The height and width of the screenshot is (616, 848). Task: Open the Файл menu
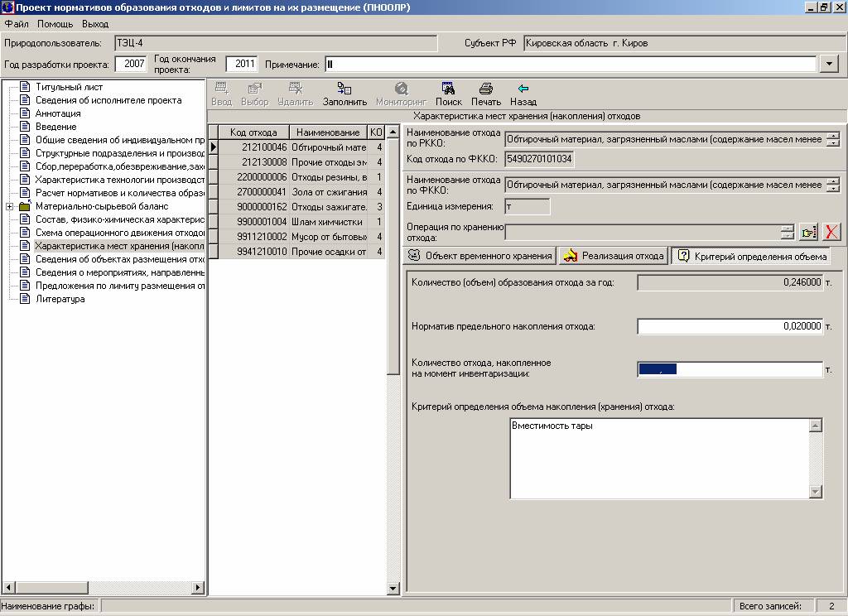(17, 24)
